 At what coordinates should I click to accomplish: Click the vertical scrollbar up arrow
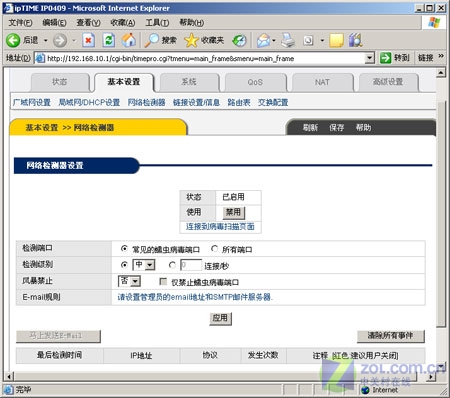pos(441,72)
